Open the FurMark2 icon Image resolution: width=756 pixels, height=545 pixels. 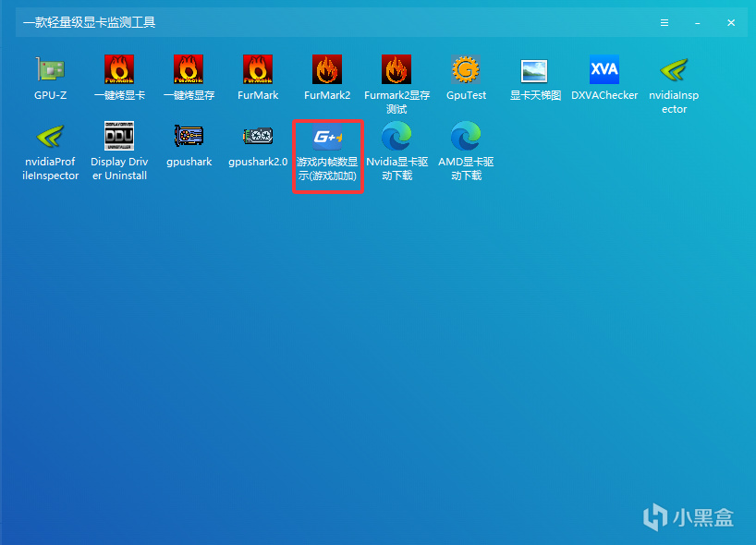pos(327,70)
